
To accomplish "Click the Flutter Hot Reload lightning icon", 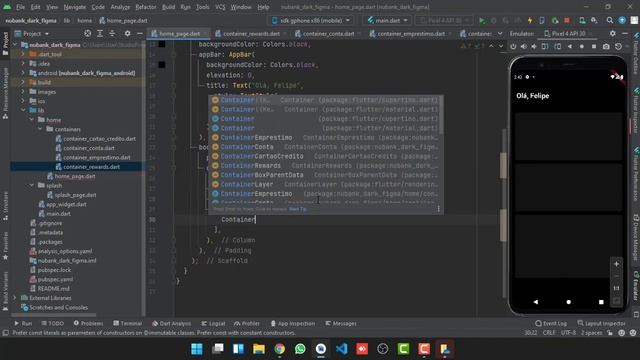I will point(529,20).
